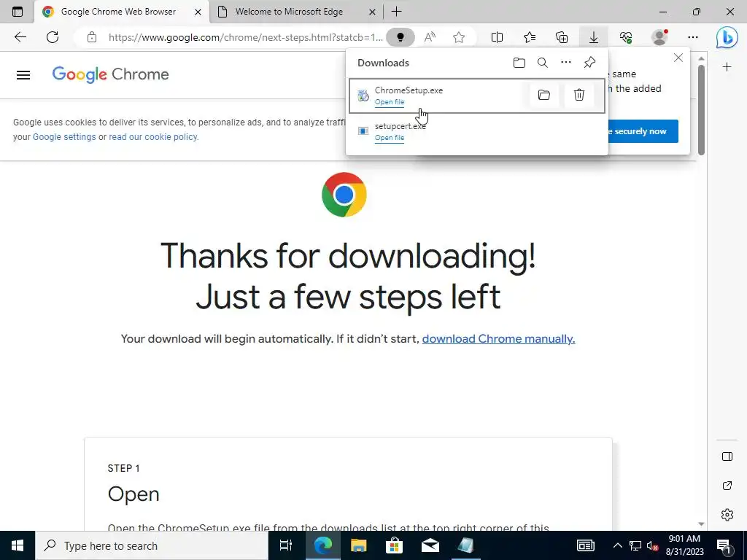The width and height of the screenshot is (747, 560).
Task: Open sidebar settings gear
Action: [x=727, y=515]
